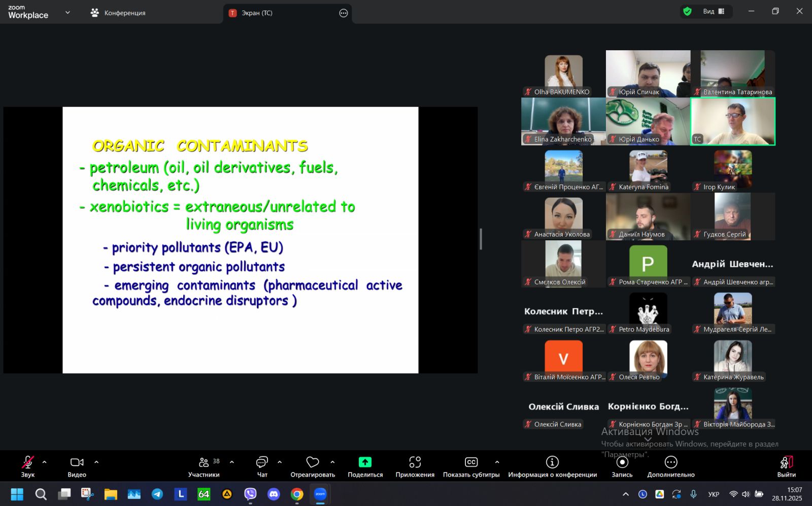Expand audio options arrow beside microphone
Screen dimensions: 812x506
coord(45,462)
